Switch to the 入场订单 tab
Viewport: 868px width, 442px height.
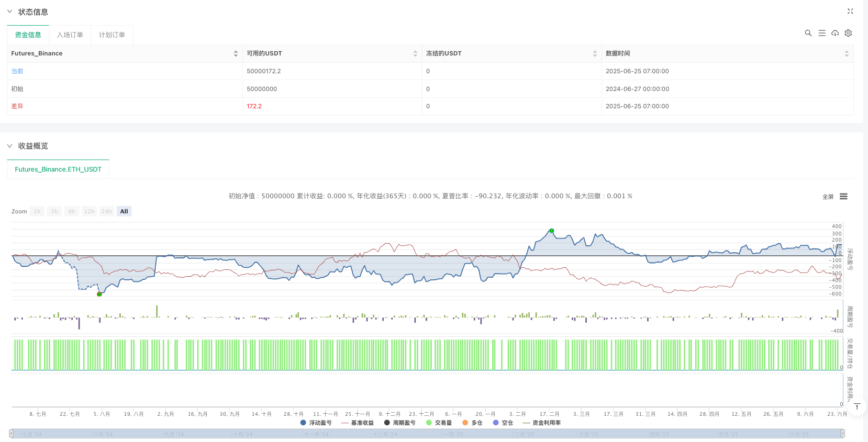point(70,35)
